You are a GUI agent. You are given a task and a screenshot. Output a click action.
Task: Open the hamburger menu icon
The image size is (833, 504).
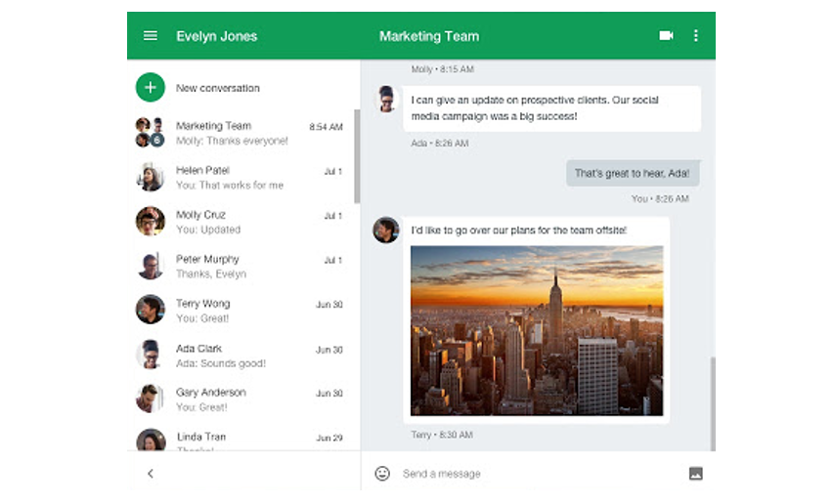pyautogui.click(x=151, y=35)
